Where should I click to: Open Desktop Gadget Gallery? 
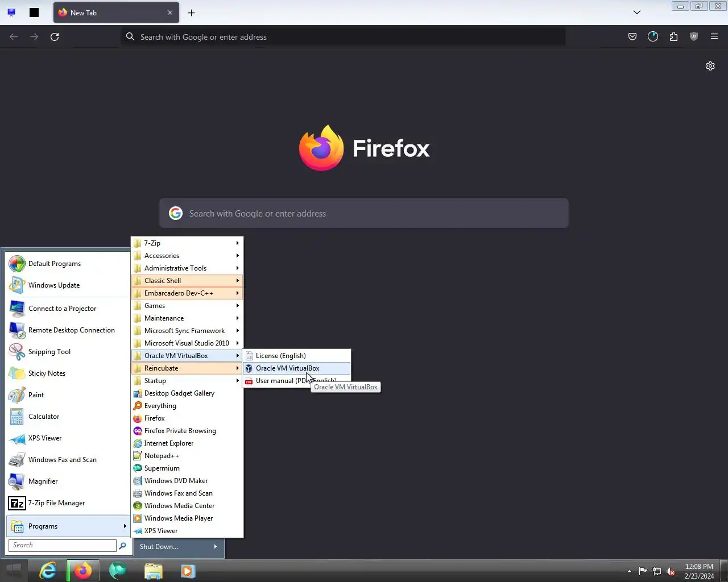[x=187, y=393]
